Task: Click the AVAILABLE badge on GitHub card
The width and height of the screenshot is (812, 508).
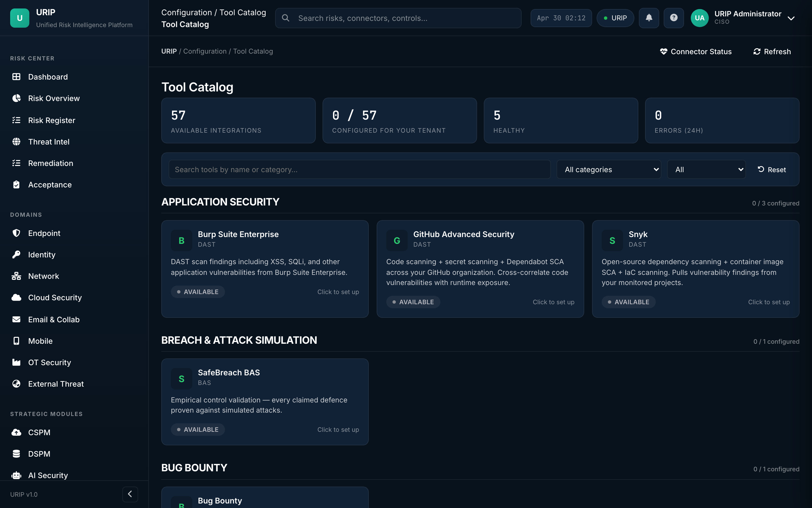Action: click(x=413, y=302)
